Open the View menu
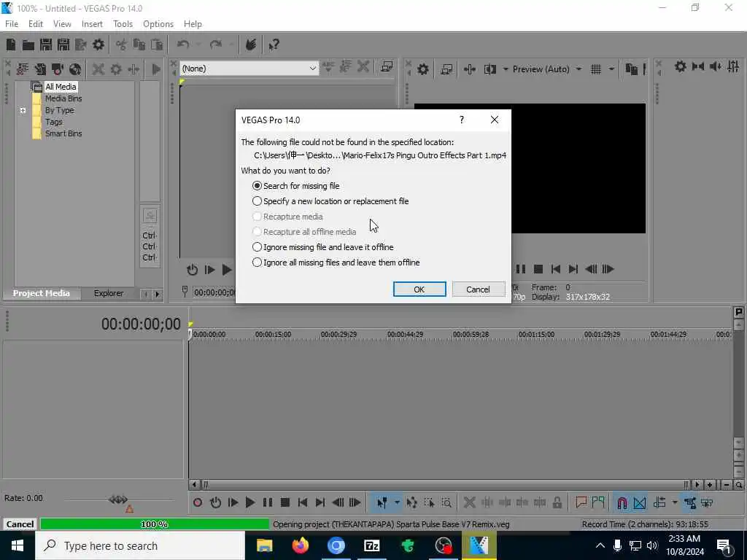 [62, 24]
